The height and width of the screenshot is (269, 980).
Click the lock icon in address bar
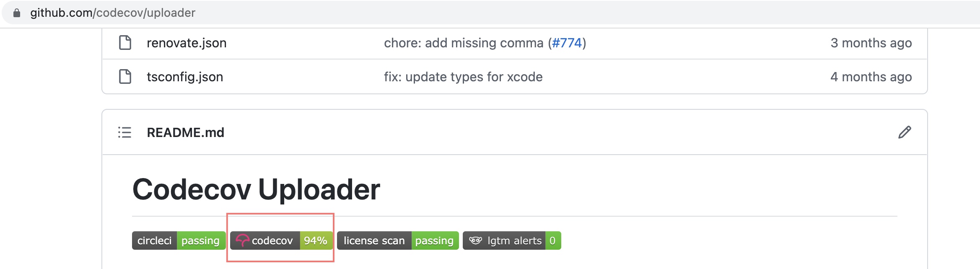(17, 13)
